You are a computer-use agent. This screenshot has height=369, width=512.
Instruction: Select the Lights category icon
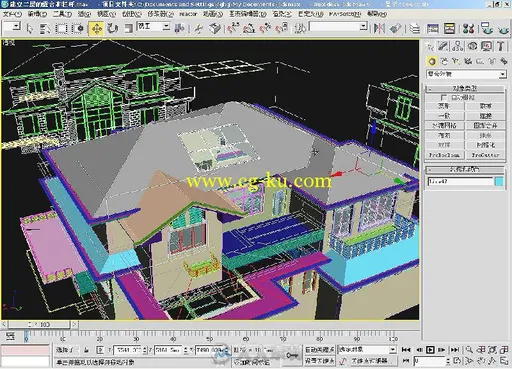pyautogui.click(x=456, y=61)
